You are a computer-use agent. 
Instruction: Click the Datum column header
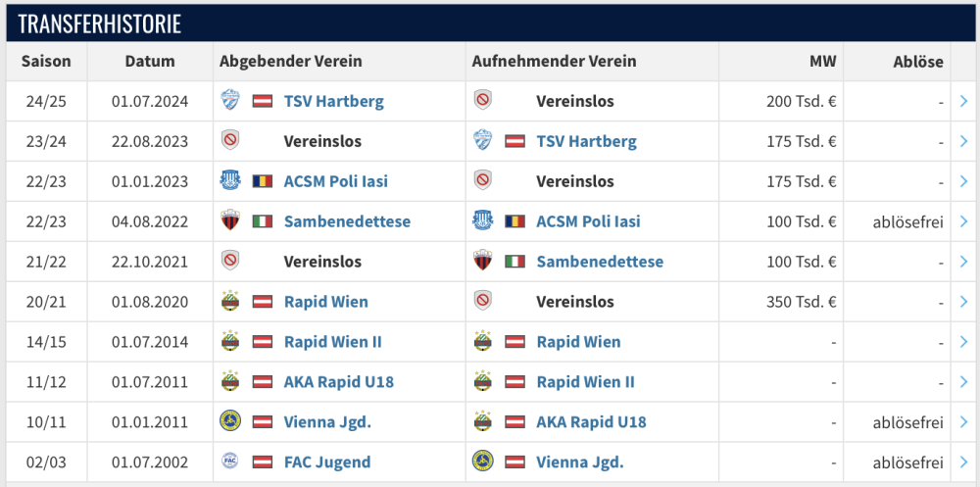click(150, 61)
